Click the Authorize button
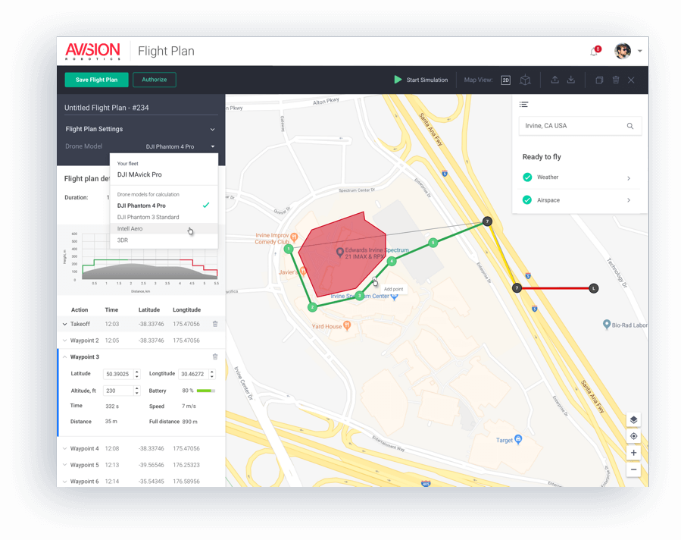This screenshot has width=681, height=540. coord(154,80)
